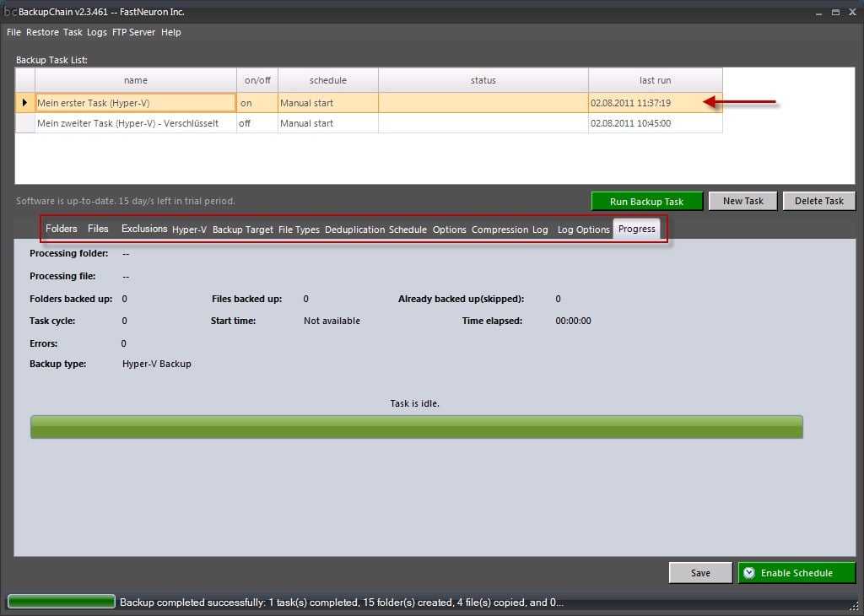Click the 'Hyper-V Backup' backup type value
The image size is (864, 616).
156,364
